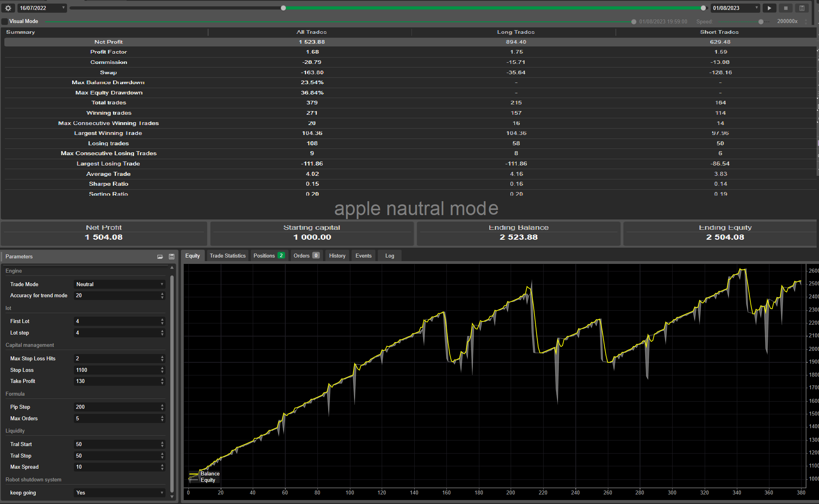Screen dimensions: 819x504
Task: Stop the backtest with the stop button
Action: click(786, 8)
